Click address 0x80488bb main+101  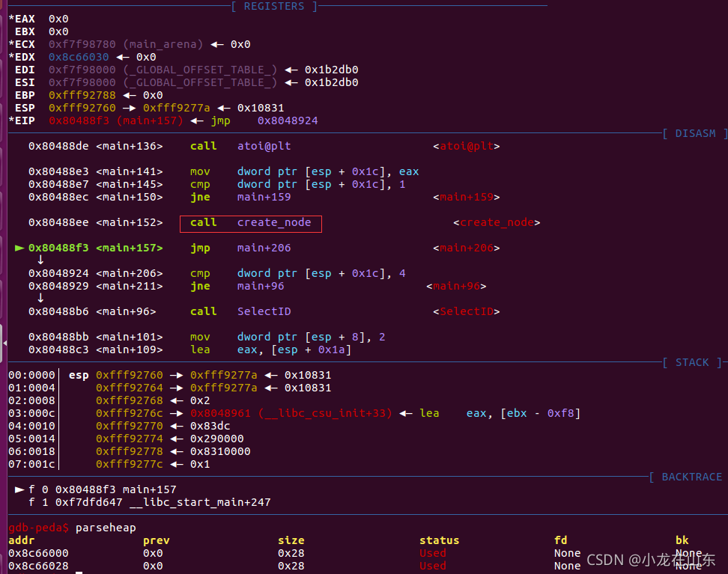[x=96, y=337]
